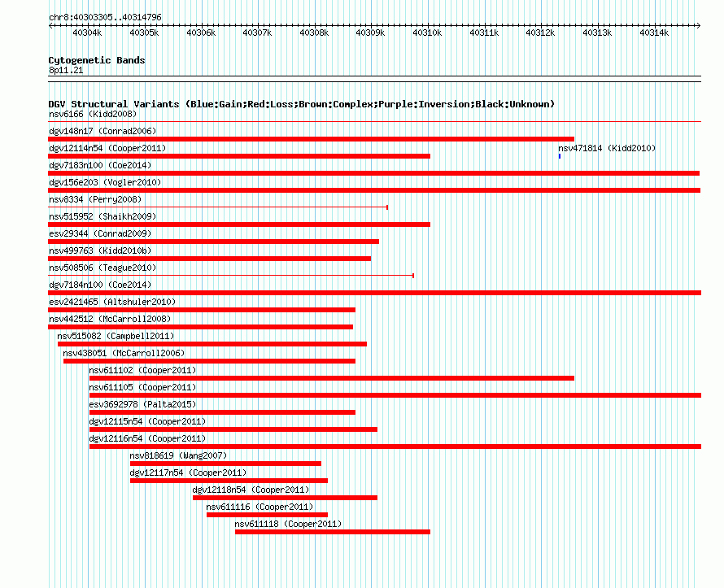The width and height of the screenshot is (724, 588).
Task: Click nsv611102 (Cooper2011) label
Action: point(142,370)
